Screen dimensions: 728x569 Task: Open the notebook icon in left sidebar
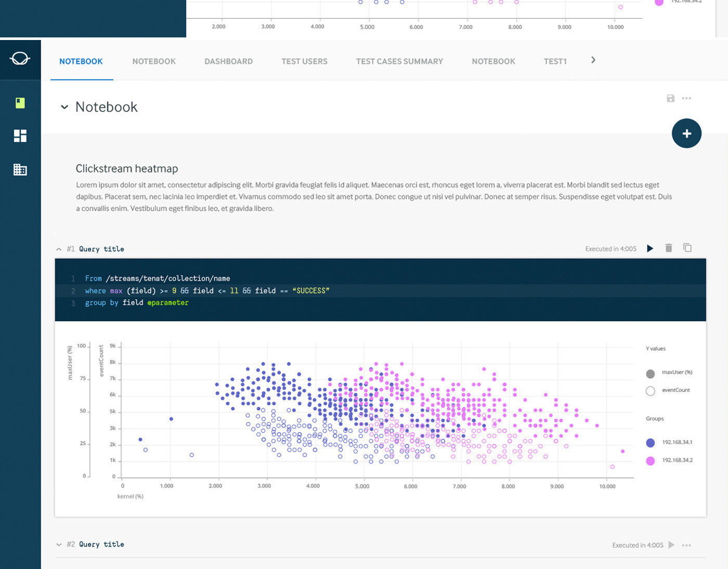tap(20, 103)
